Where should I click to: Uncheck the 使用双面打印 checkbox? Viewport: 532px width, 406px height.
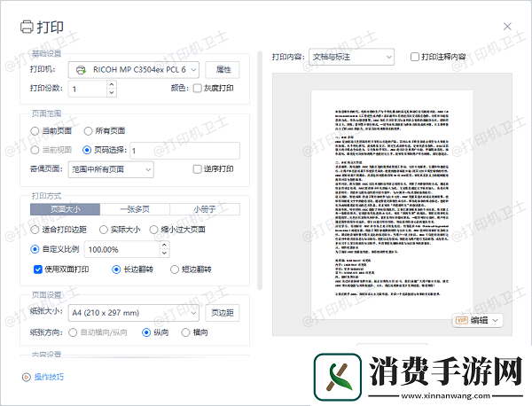(x=37, y=269)
